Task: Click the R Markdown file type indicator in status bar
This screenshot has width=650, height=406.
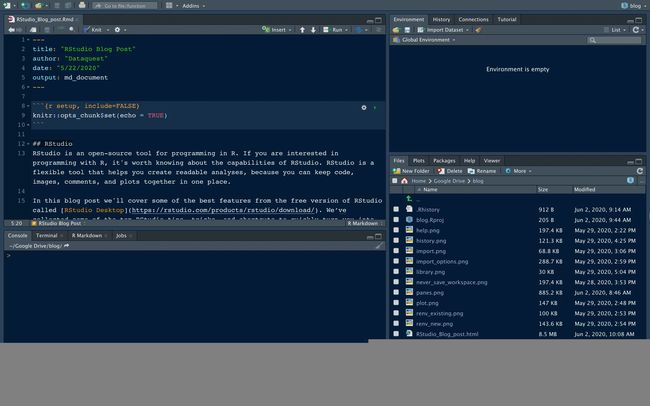Action: [x=364, y=224]
